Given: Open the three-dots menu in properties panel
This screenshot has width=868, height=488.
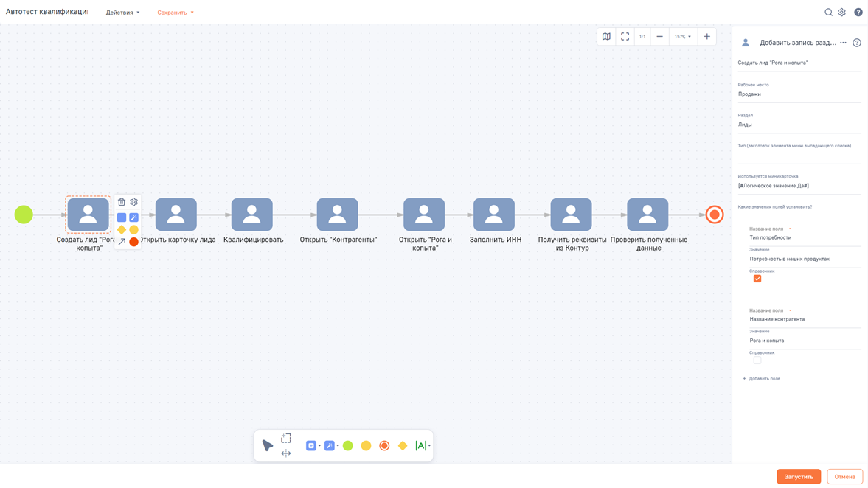Looking at the screenshot, I should [843, 43].
